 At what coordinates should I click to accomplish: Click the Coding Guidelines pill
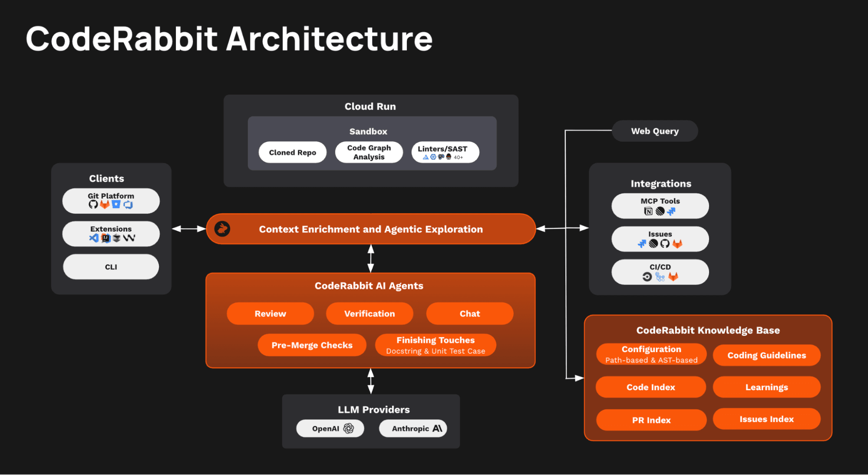766,355
